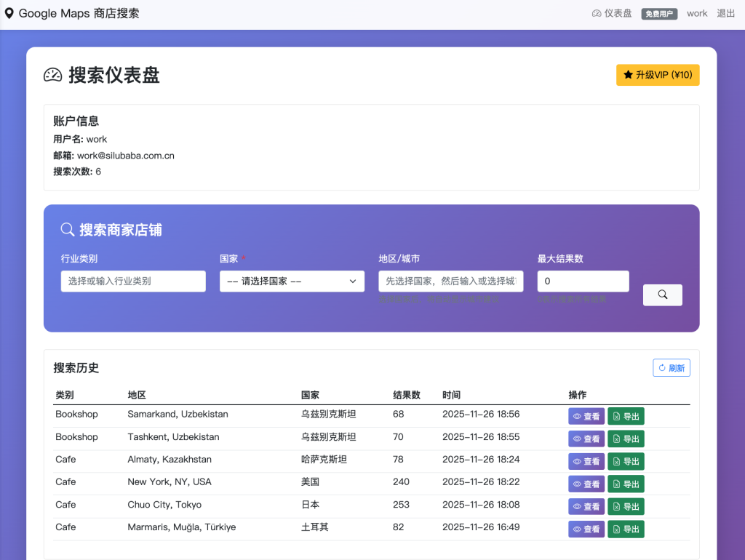Click the magnifier search button
Screen dimensions: 745x560
click(662, 295)
